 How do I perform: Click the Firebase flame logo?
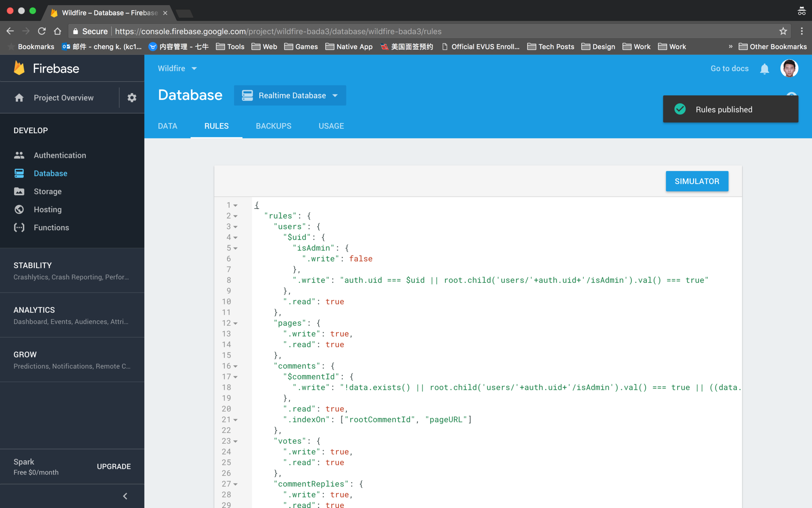point(19,68)
